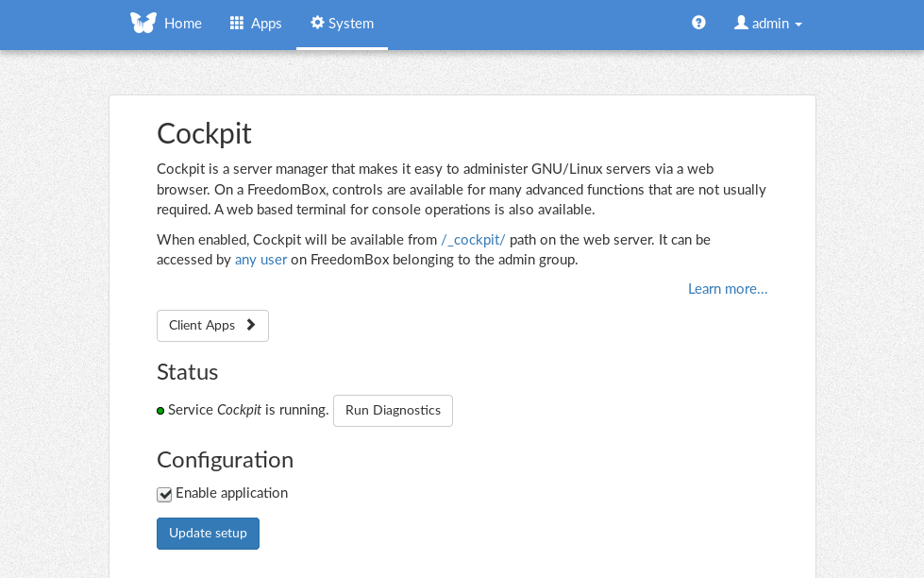Expand the Client Apps section
Screen dimensions: 924x578
pos(212,326)
